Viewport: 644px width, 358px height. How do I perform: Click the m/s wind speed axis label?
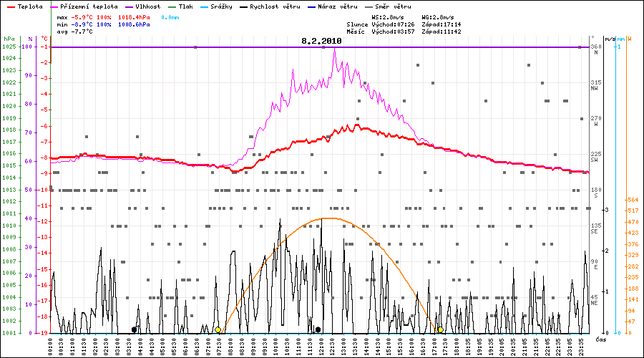(x=608, y=39)
